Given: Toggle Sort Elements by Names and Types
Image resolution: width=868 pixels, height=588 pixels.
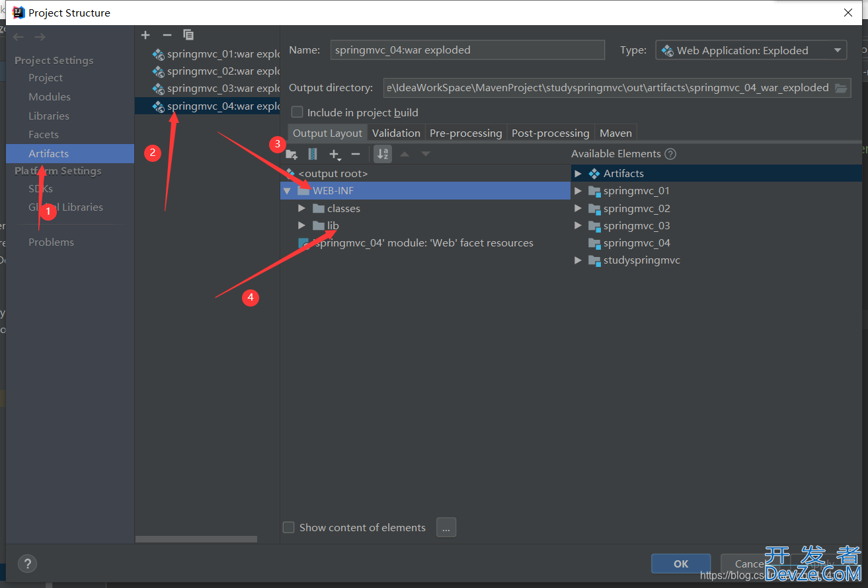Looking at the screenshot, I should pyautogui.click(x=383, y=154).
